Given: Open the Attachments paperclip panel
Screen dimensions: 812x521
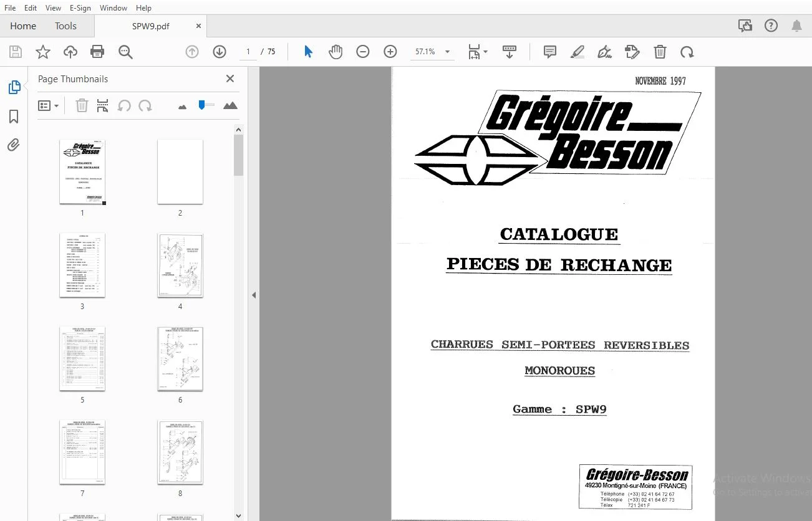Looking at the screenshot, I should click(x=14, y=145).
